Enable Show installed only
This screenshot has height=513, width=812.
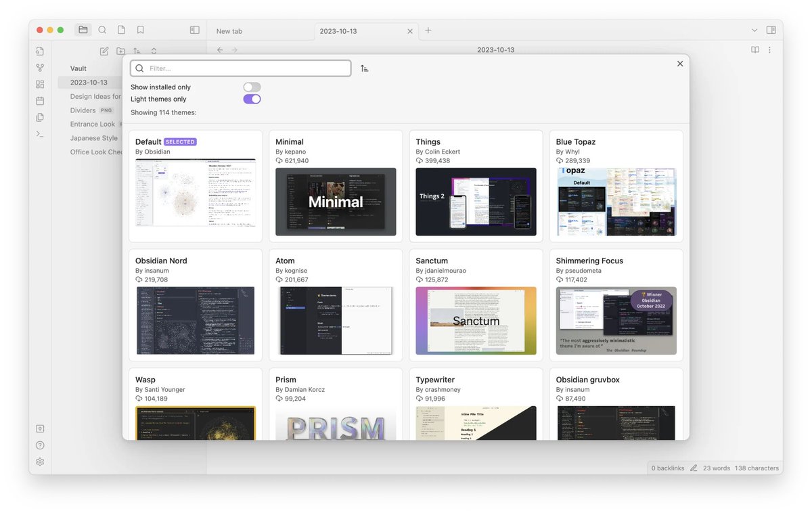point(251,87)
